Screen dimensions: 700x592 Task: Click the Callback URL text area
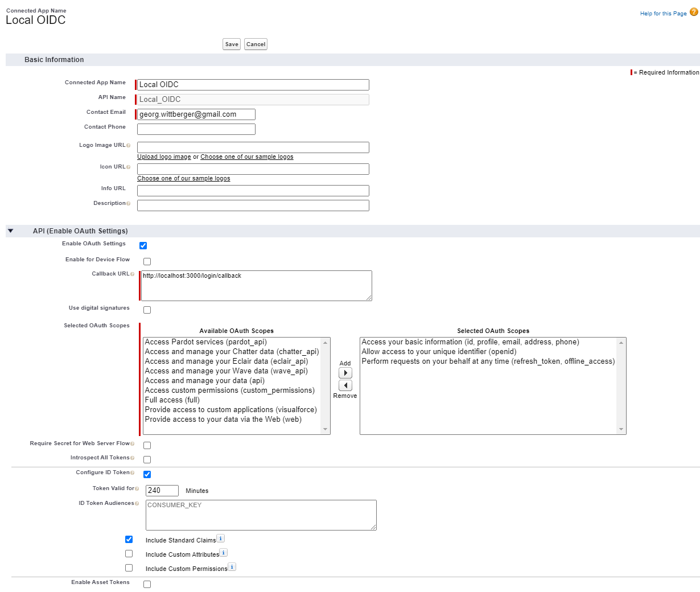pyautogui.click(x=257, y=286)
